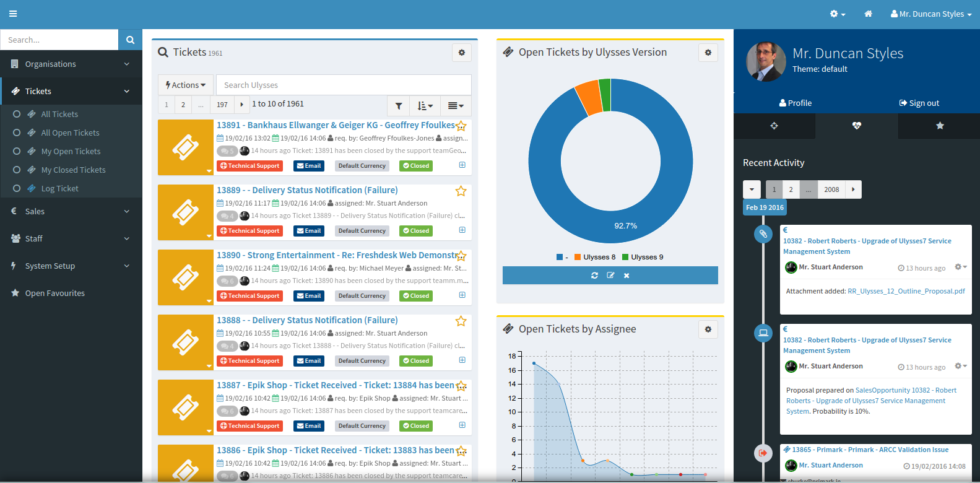The width and height of the screenshot is (980, 483).
Task: Refresh the Ulysses Version chart
Action: (x=594, y=276)
